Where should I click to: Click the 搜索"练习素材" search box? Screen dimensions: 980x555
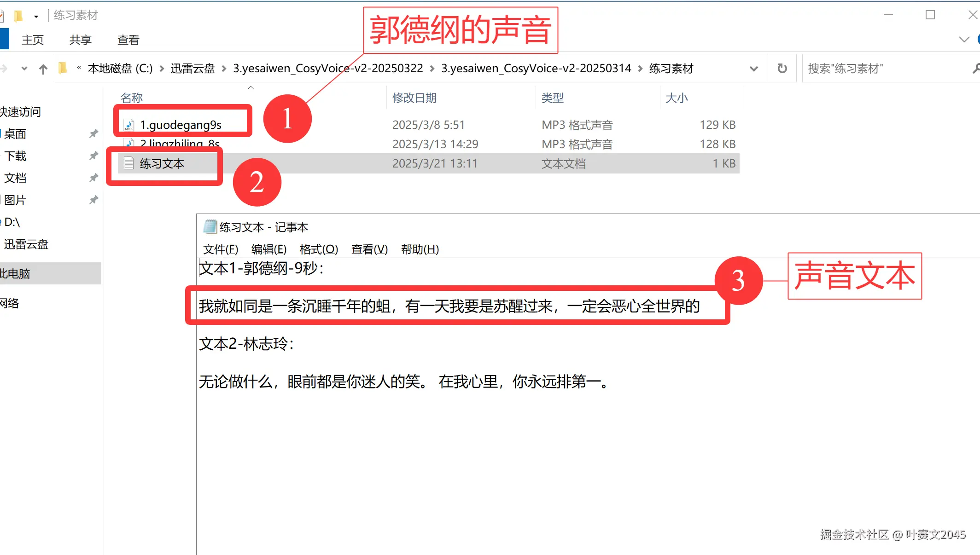884,69
